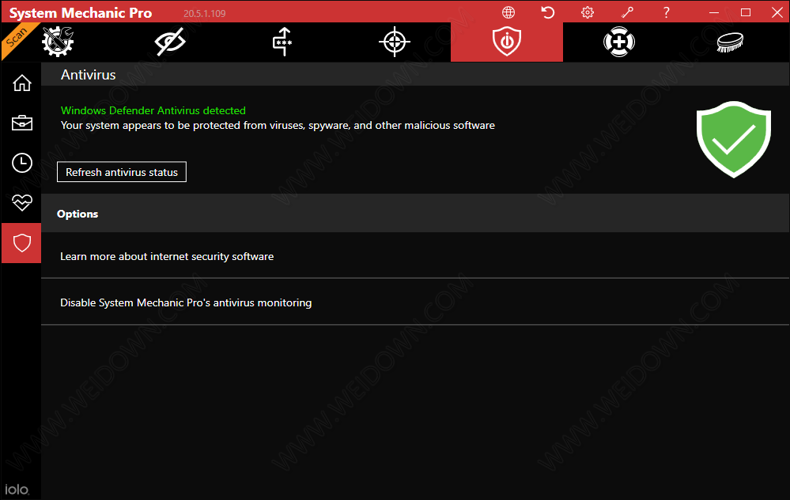Disable System Mechanic Pro's antivirus monitoring
Viewport: 790px width, 500px height.
click(x=186, y=302)
